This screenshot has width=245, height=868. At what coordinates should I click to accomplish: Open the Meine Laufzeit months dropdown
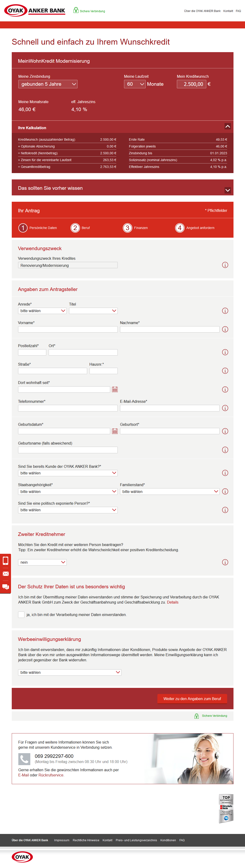pyautogui.click(x=134, y=84)
